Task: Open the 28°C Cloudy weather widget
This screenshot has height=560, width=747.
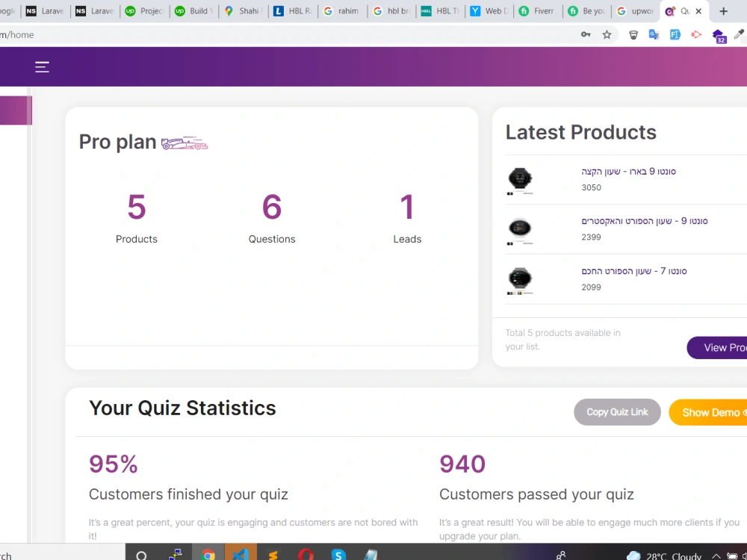Action: coord(663,556)
